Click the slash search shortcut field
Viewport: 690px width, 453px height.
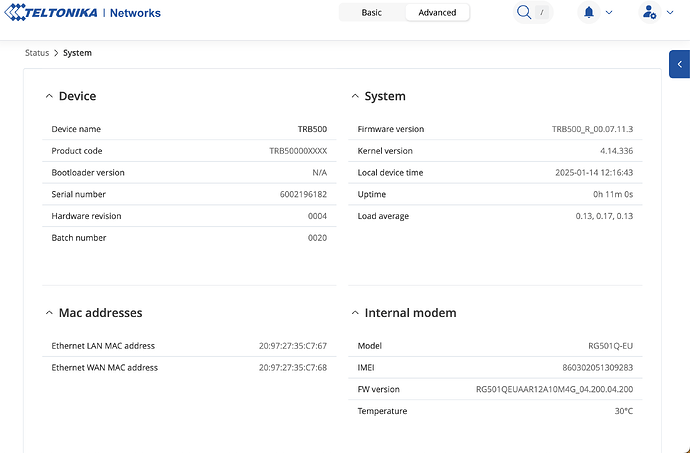(542, 12)
